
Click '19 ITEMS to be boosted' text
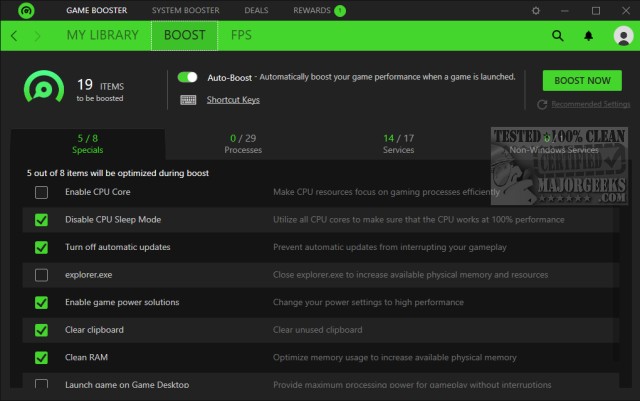click(100, 90)
